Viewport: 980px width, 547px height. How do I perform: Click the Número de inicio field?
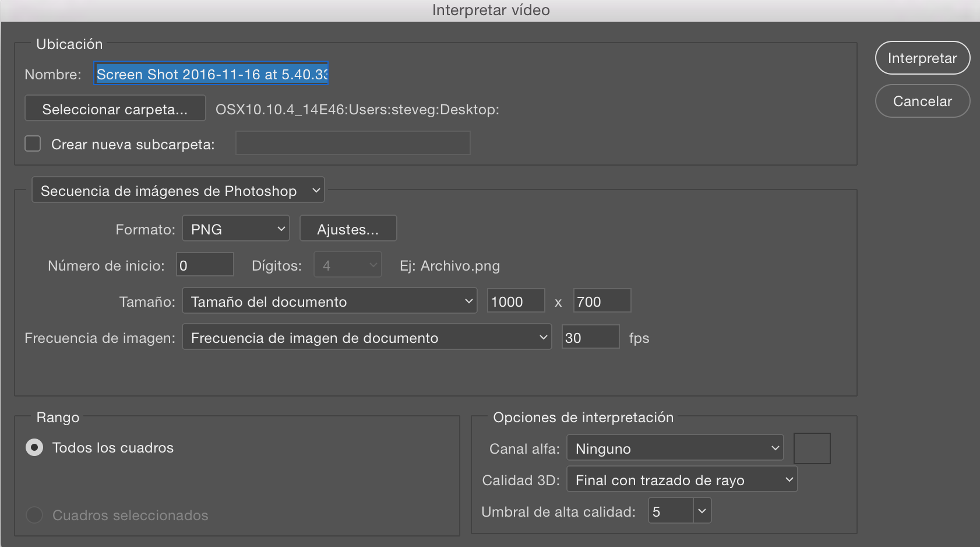[205, 265]
